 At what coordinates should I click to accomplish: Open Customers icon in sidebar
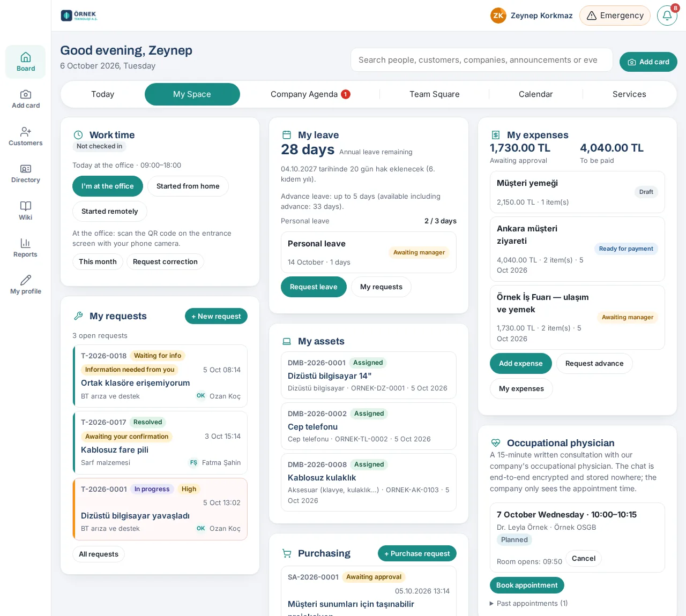point(25,131)
